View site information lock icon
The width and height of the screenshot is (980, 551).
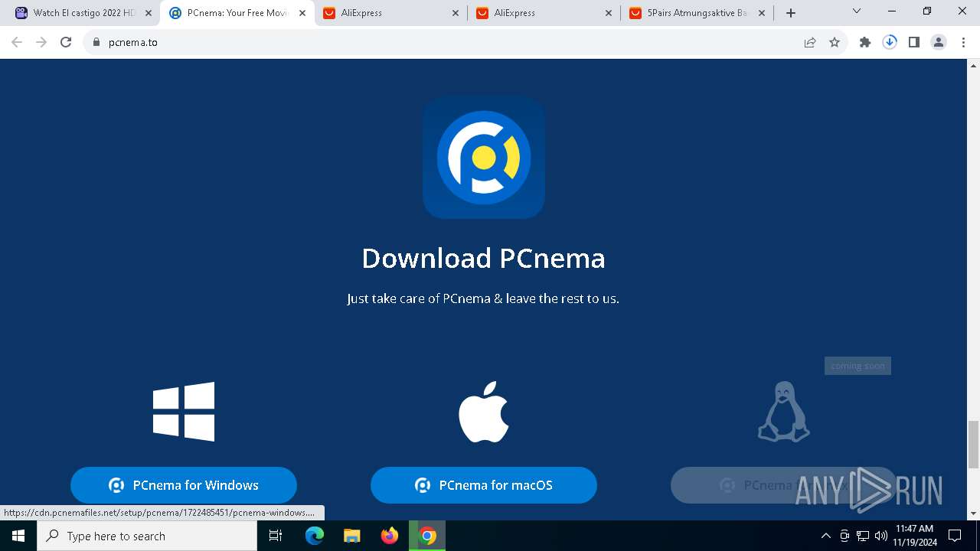pyautogui.click(x=96, y=42)
